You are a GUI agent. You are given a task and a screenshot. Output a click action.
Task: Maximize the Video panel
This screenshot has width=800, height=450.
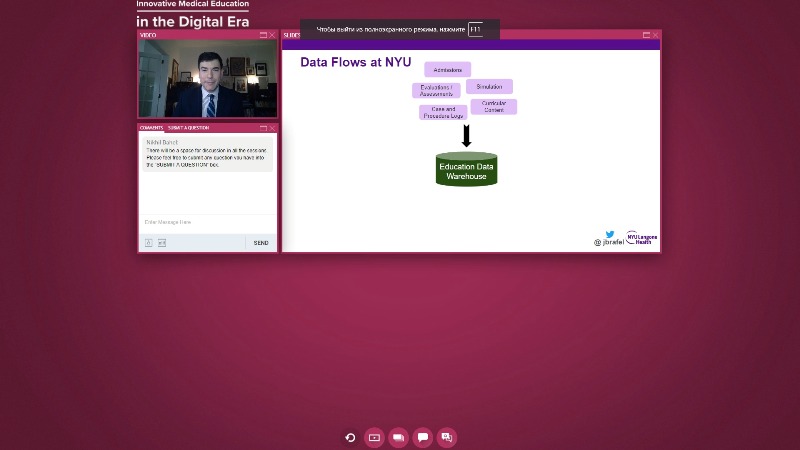(263, 35)
